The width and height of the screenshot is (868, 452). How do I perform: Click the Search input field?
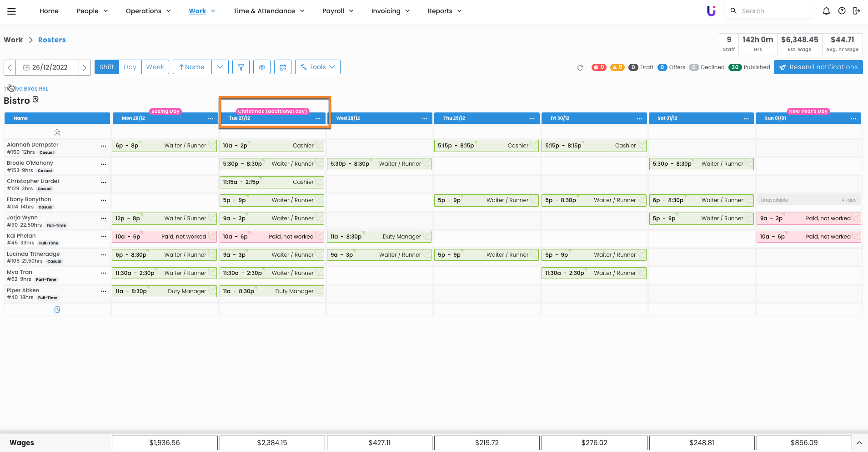775,11
